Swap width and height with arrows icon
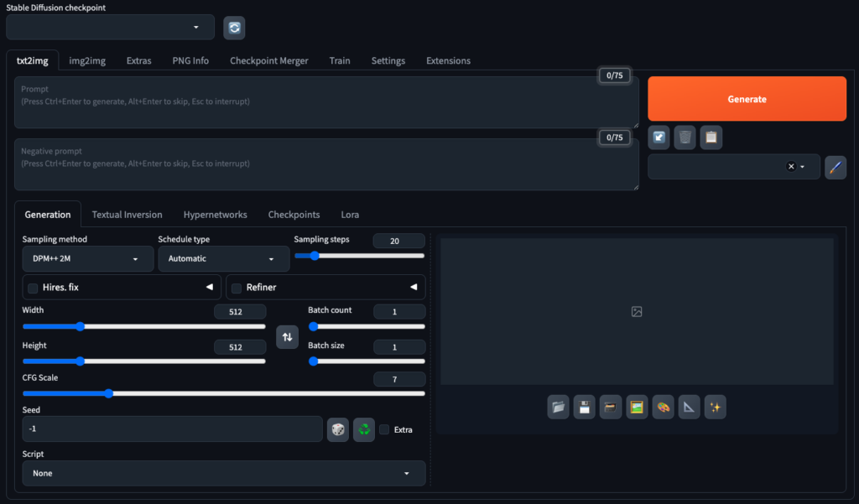Image resolution: width=859 pixels, height=504 pixels. pos(287,336)
